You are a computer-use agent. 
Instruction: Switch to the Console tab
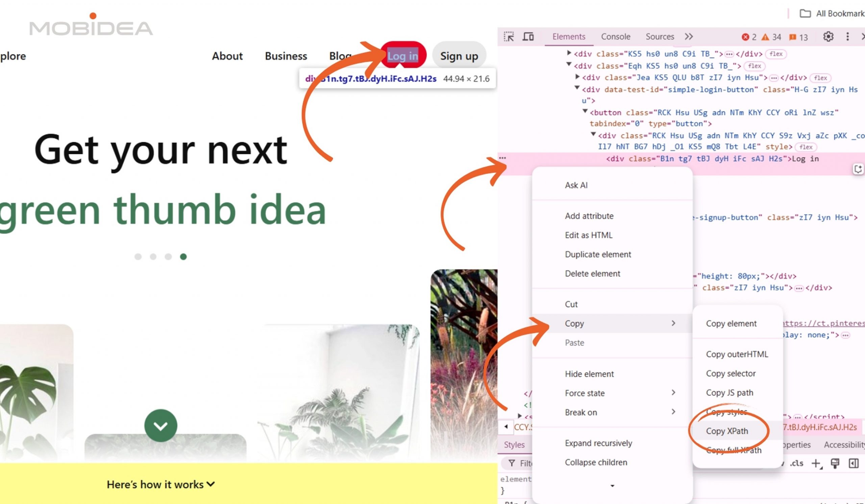[615, 37]
